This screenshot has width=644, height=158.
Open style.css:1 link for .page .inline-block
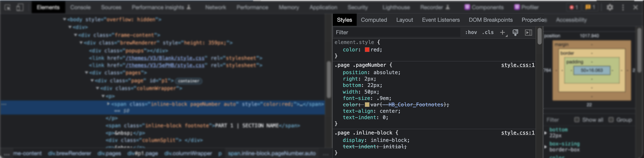(x=518, y=133)
